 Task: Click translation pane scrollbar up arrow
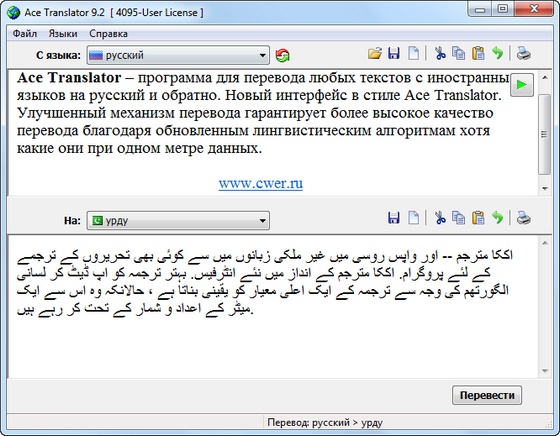tap(545, 243)
